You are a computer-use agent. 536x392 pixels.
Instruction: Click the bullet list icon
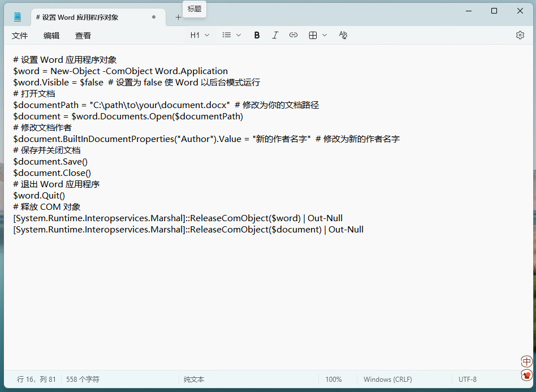click(x=226, y=35)
